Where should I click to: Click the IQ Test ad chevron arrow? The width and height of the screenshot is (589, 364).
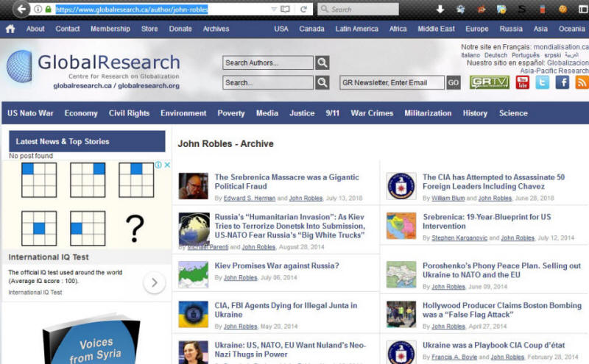click(x=154, y=282)
